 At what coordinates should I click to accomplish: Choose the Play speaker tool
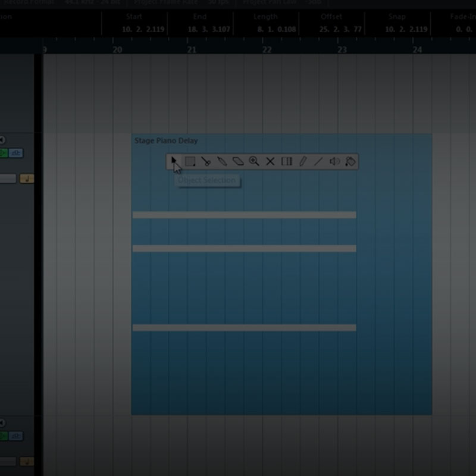334,161
